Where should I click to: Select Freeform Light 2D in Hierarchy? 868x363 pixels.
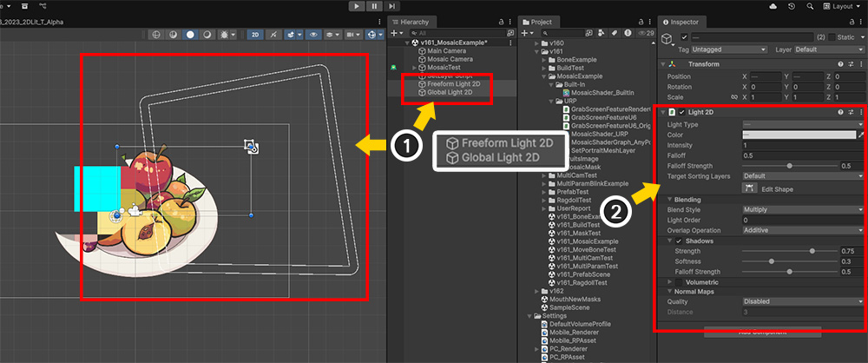pos(455,82)
